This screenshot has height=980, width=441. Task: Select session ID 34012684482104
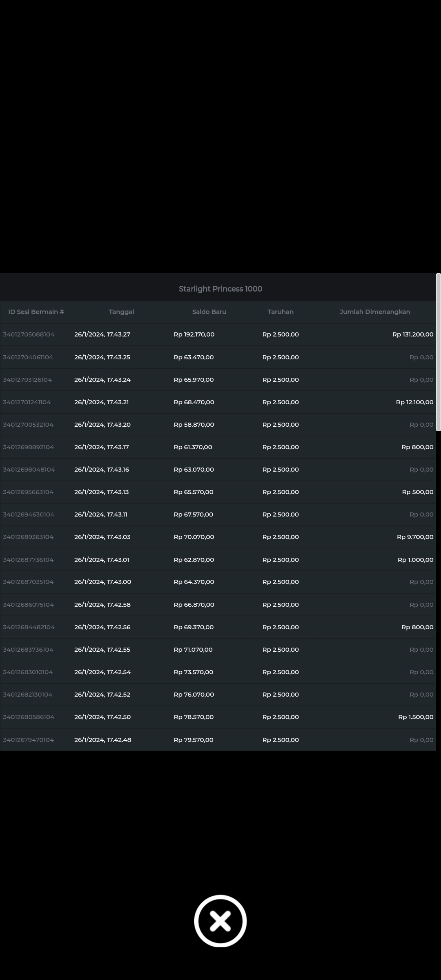pos(29,627)
